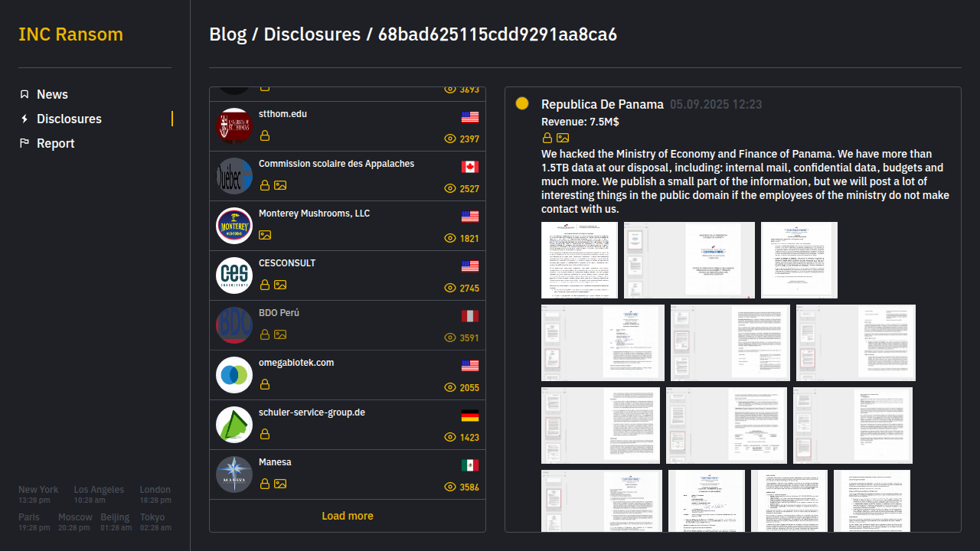
Task: Click the INC Ransom site title
Action: (x=70, y=34)
